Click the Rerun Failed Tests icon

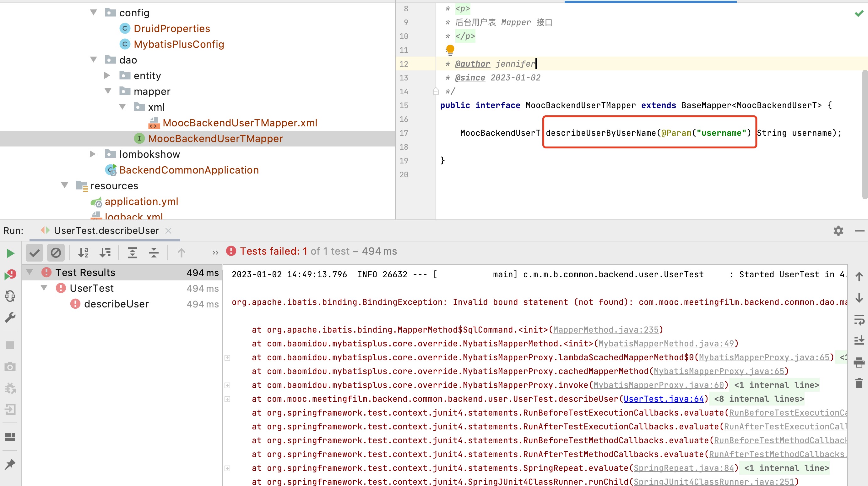(10, 274)
